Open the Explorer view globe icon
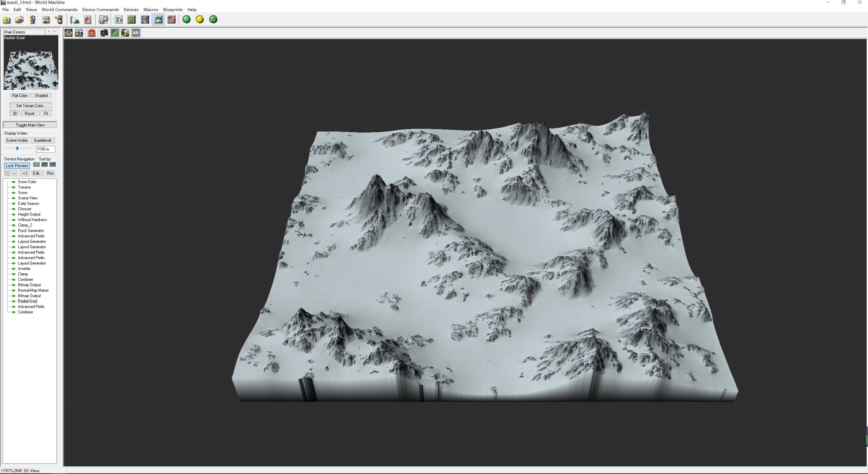The height and width of the screenshot is (474, 868). pos(145,19)
